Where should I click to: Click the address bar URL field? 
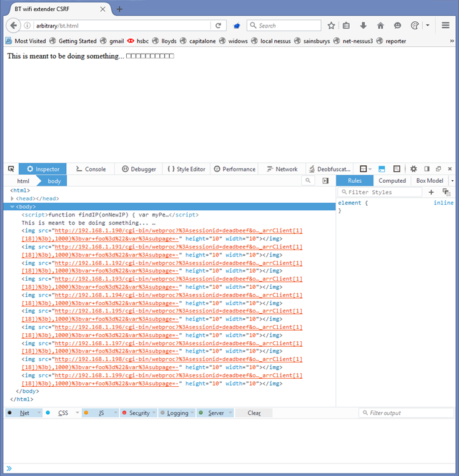tap(122, 26)
